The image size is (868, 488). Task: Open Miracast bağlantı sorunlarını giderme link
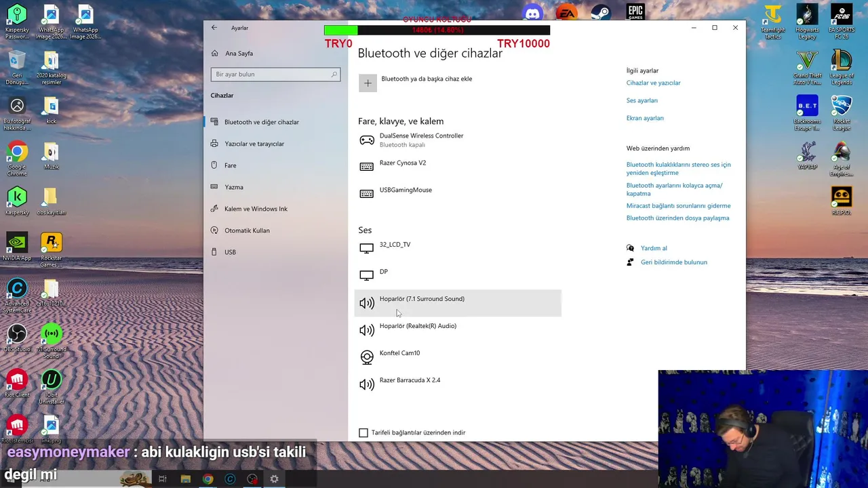tap(678, 206)
